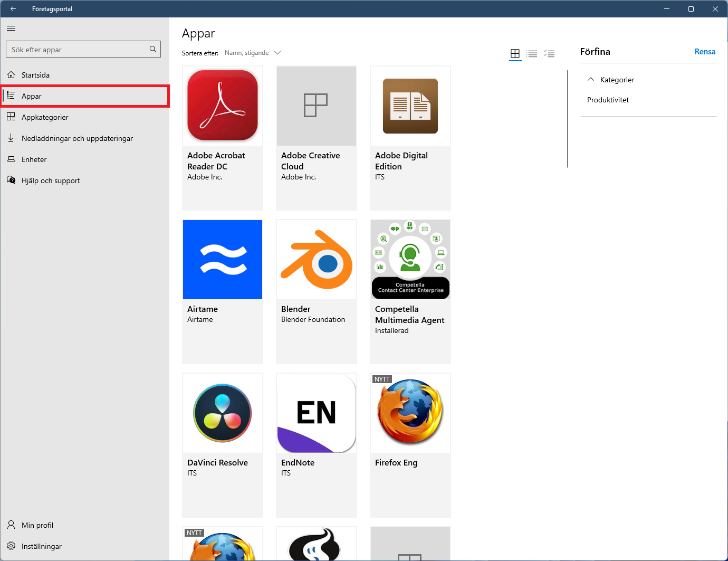Click the Startsida home icon
The image size is (728, 561).
click(x=11, y=75)
